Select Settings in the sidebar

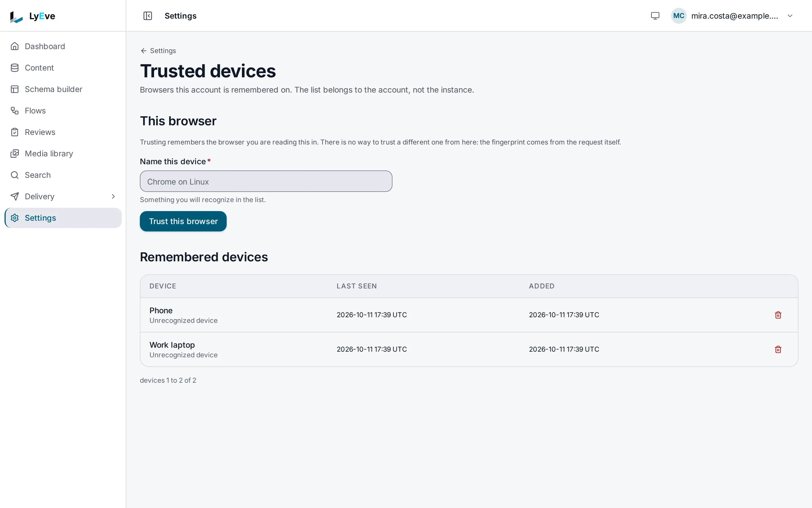point(63,218)
